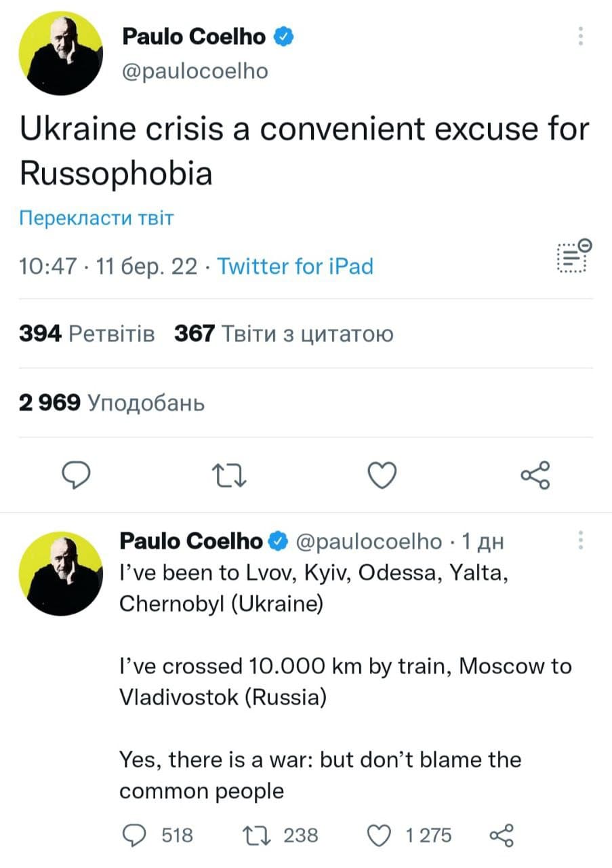The width and height of the screenshot is (612, 868).
Task: Share the main Russophobia tweet
Action: [535, 475]
